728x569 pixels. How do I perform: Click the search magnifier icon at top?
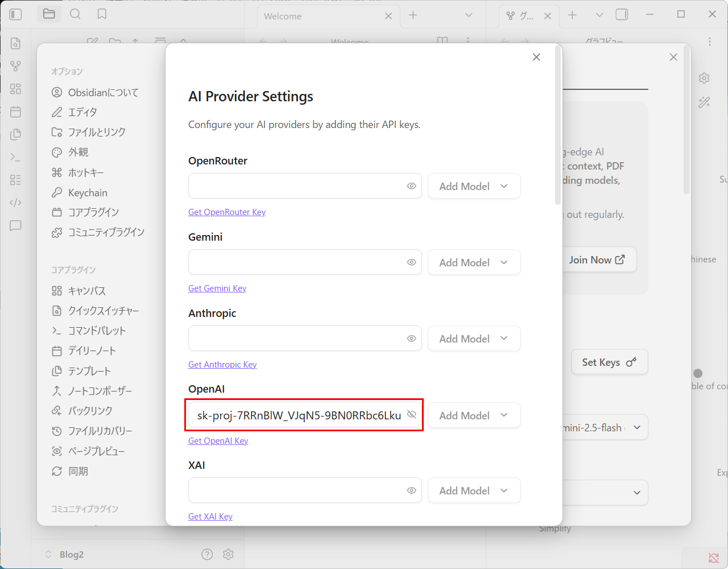(75, 14)
